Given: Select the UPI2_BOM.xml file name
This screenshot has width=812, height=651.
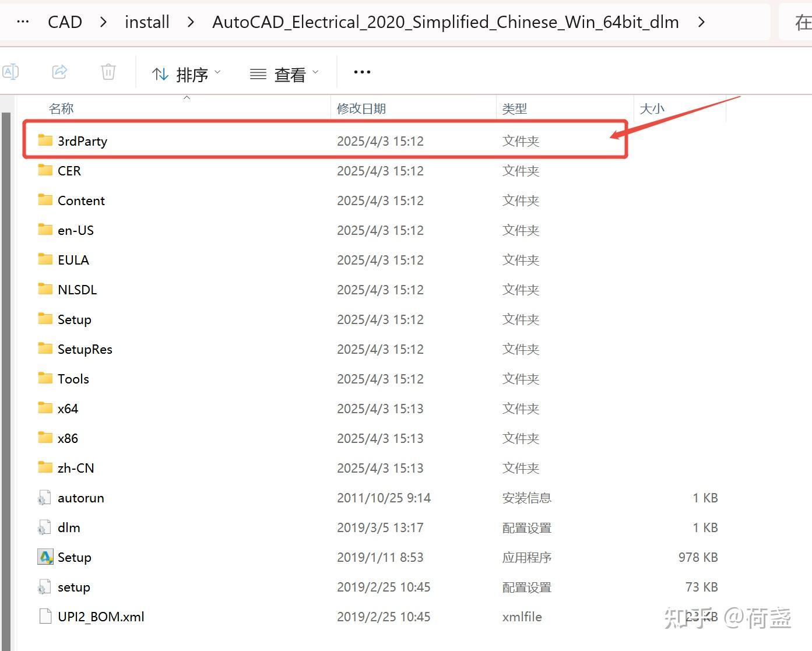Looking at the screenshot, I should point(101,617).
